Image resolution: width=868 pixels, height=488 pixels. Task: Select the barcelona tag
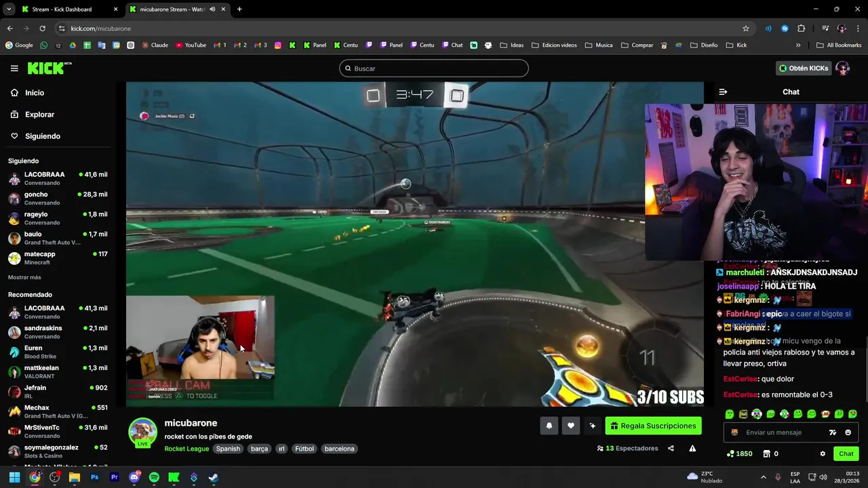(339, 449)
